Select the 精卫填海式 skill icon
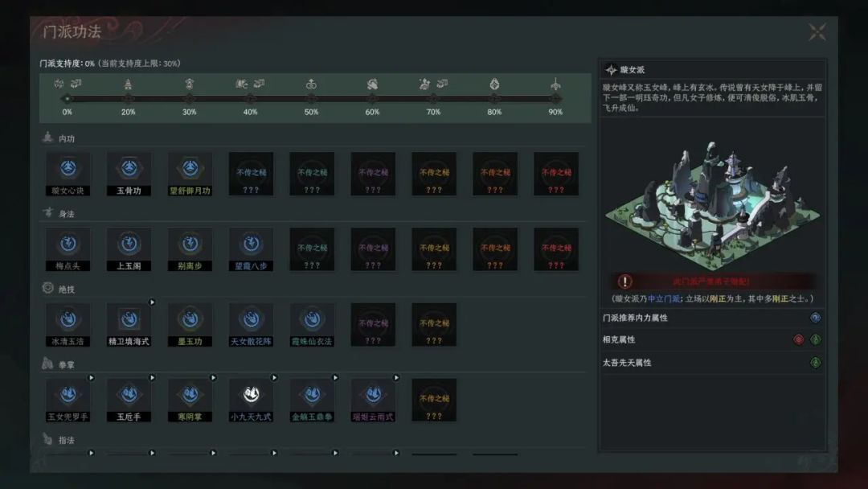 click(129, 324)
